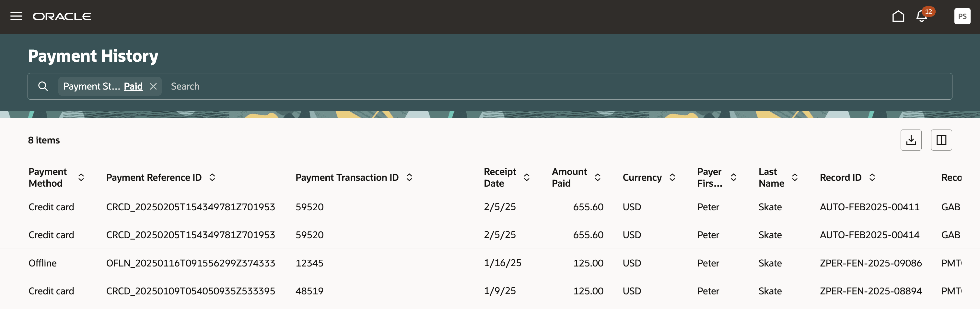Expand sorting options for Payment Method column

[x=81, y=177]
